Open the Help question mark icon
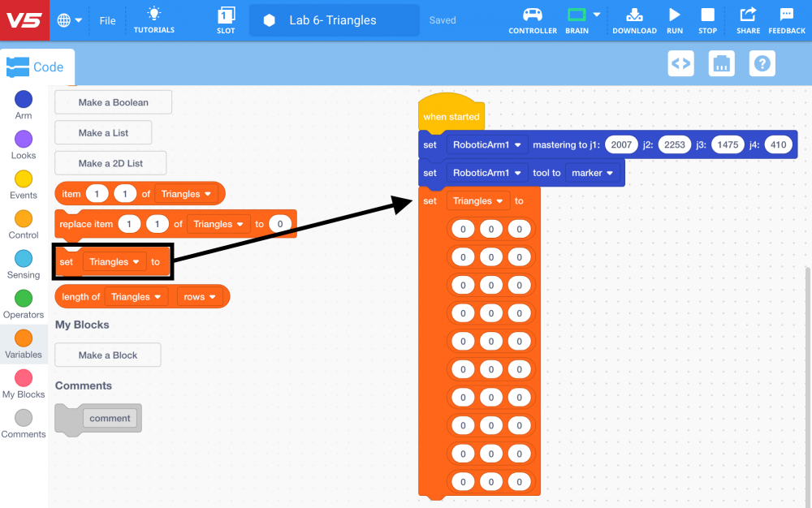This screenshot has width=812, height=508. (762, 63)
